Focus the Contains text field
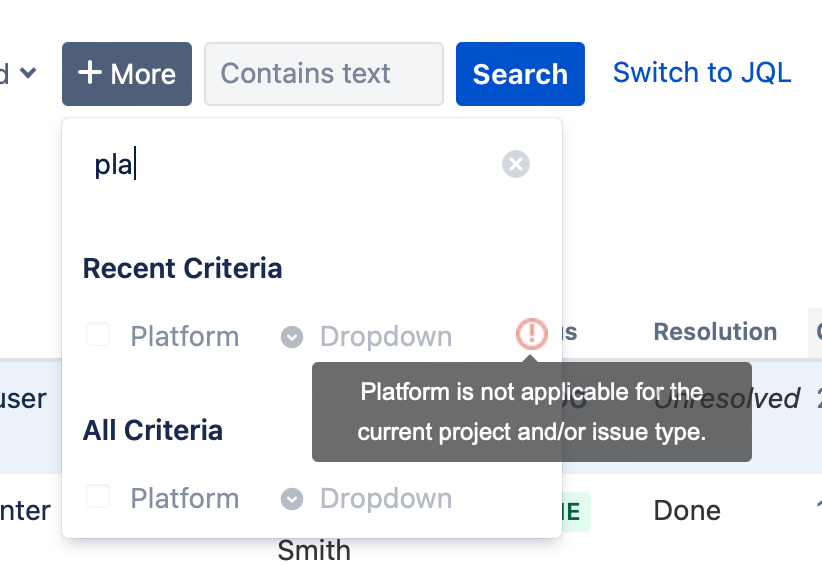Screen dimensions: 822x566 [x=324, y=74]
